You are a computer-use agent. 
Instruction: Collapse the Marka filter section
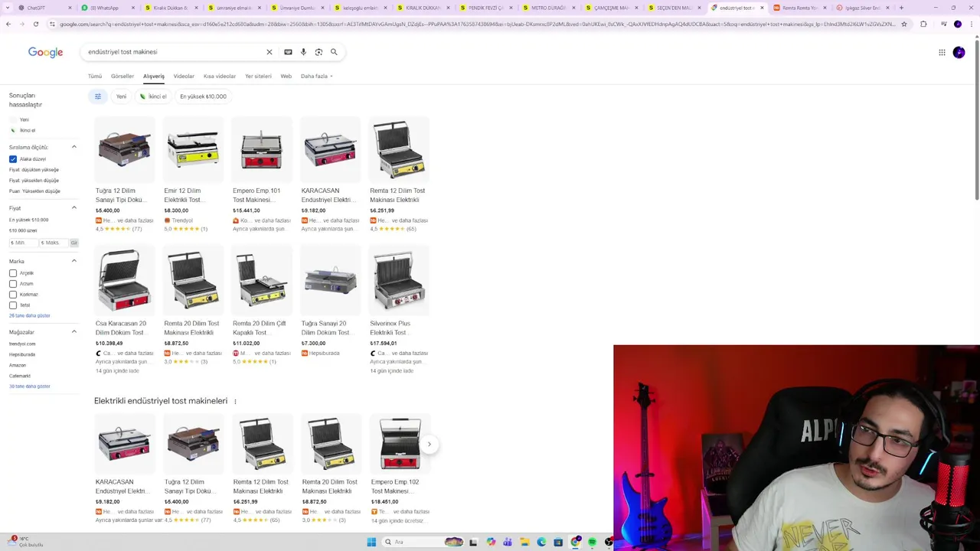74,261
